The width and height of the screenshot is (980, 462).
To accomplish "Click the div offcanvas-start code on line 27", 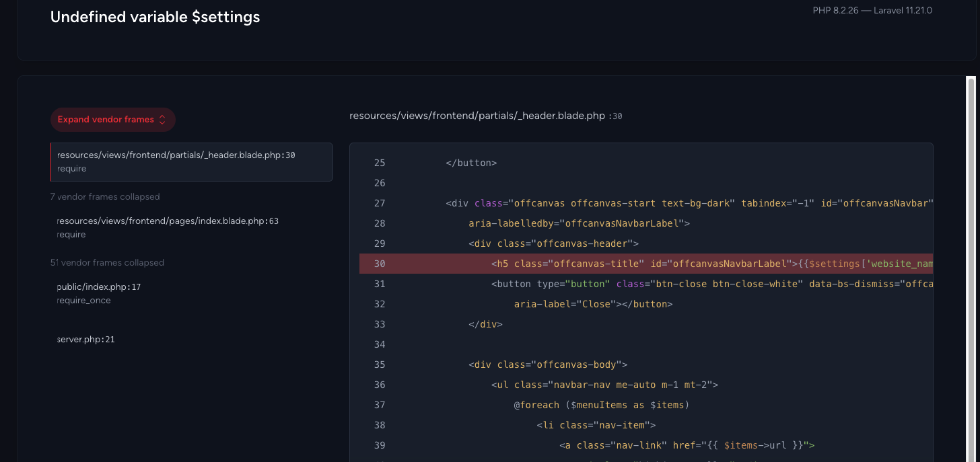I will pyautogui.click(x=689, y=203).
